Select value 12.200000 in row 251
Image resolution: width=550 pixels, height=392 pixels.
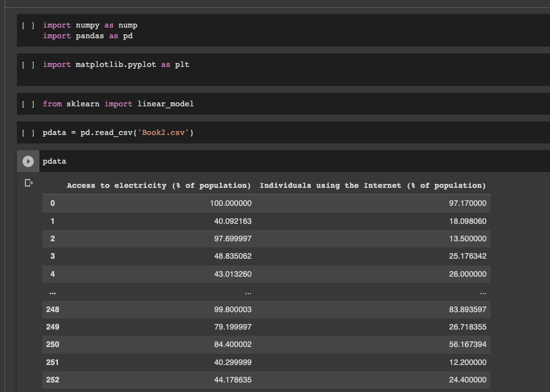[468, 362]
